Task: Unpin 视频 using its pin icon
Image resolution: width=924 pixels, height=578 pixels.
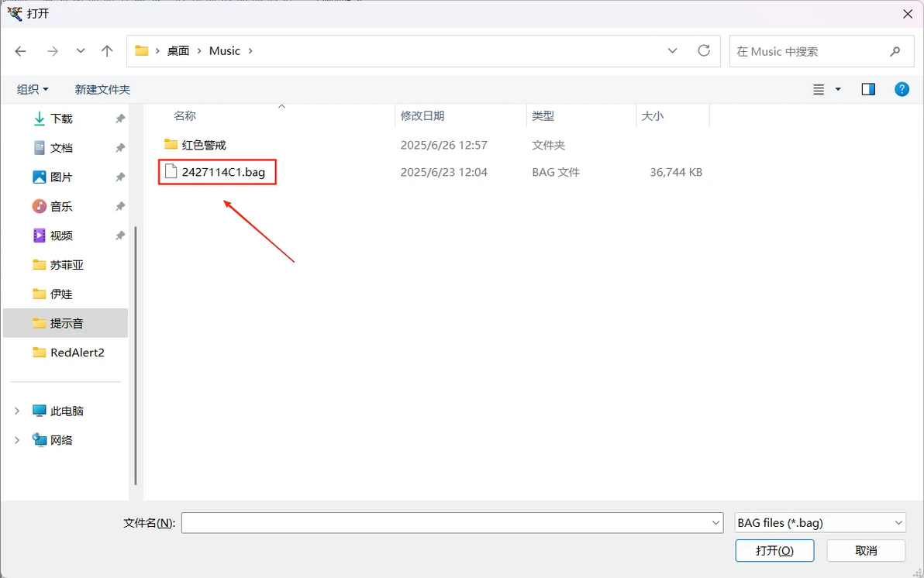Action: coord(120,236)
